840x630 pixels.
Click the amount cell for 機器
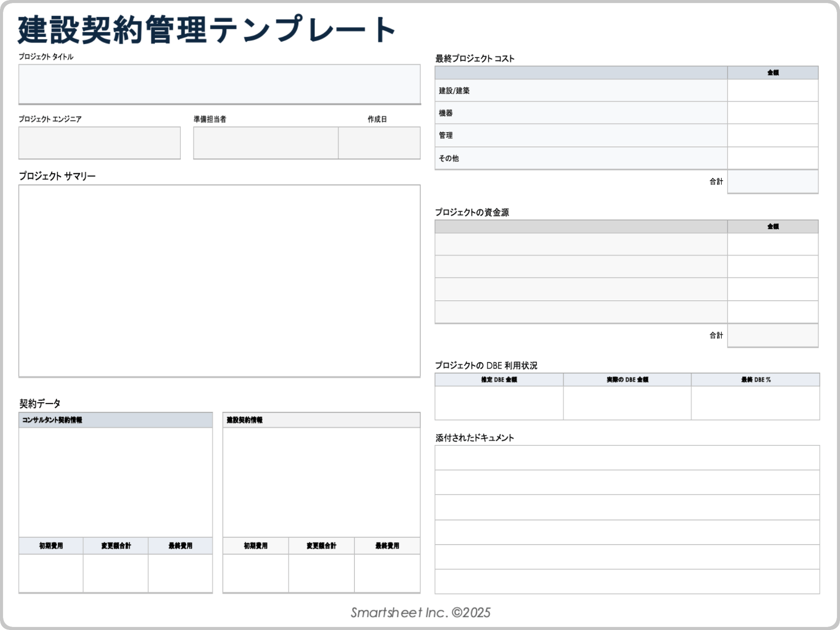(773, 113)
